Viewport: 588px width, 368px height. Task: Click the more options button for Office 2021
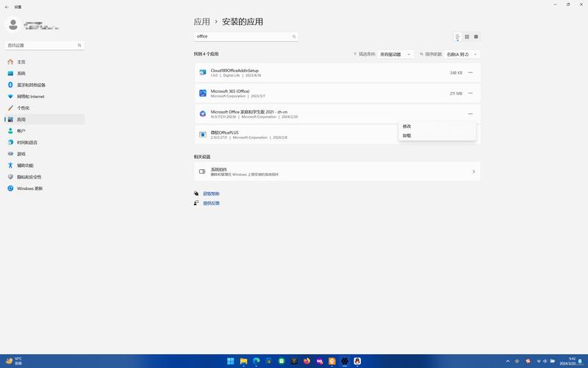click(470, 114)
